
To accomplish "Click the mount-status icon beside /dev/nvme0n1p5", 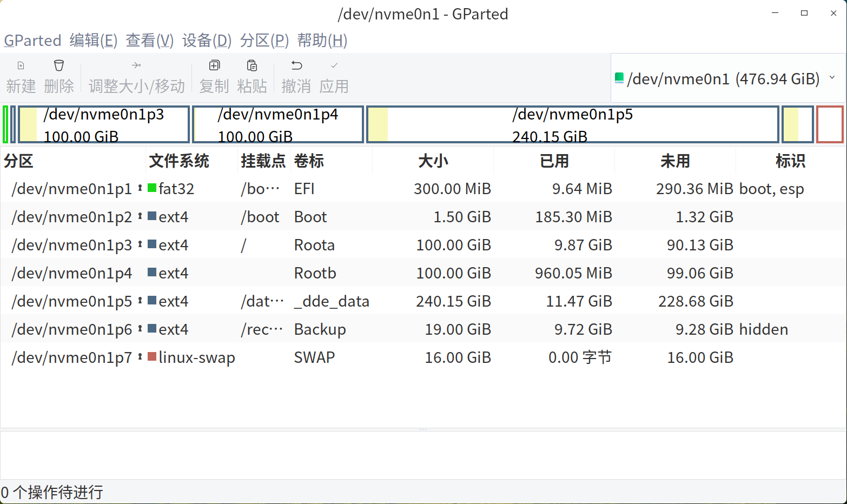I will [140, 301].
